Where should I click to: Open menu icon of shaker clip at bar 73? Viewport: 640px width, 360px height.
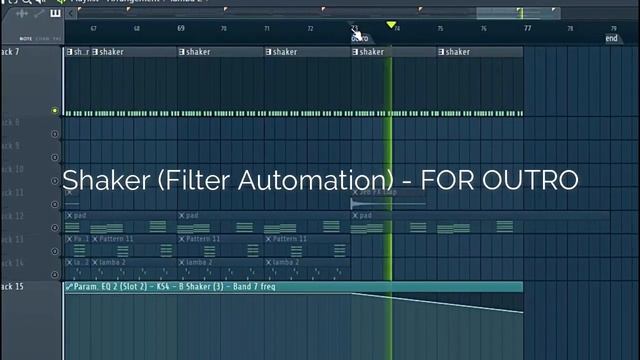355,52
